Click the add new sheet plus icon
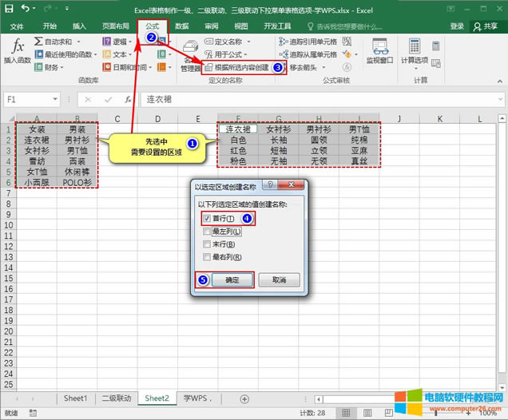 (x=244, y=398)
